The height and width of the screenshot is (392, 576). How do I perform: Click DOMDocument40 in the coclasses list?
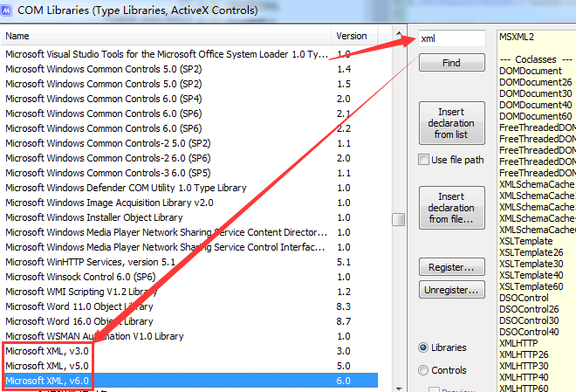pyautogui.click(x=536, y=105)
